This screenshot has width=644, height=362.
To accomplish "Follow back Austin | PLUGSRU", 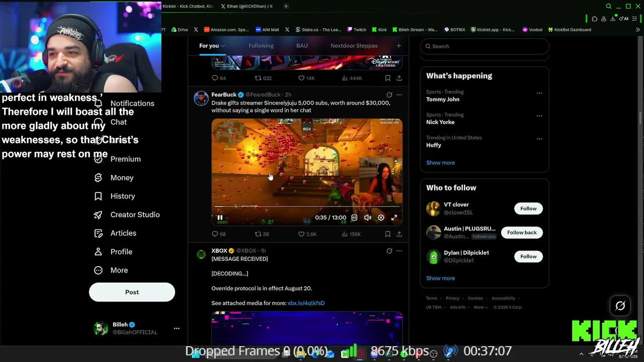I will point(522,233).
